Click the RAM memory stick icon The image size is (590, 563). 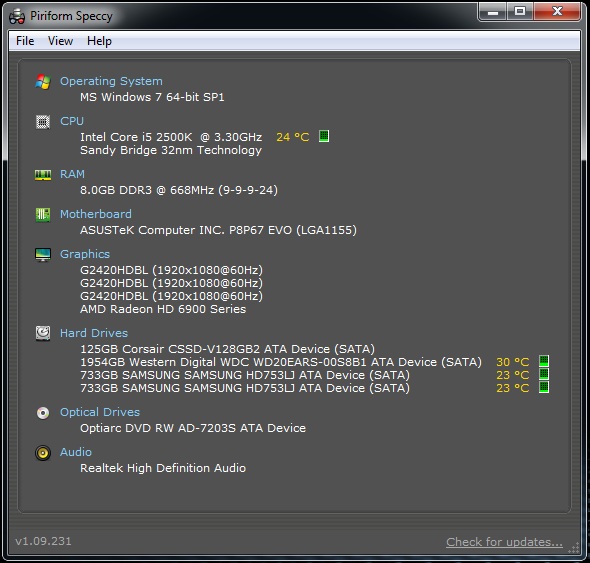click(43, 175)
